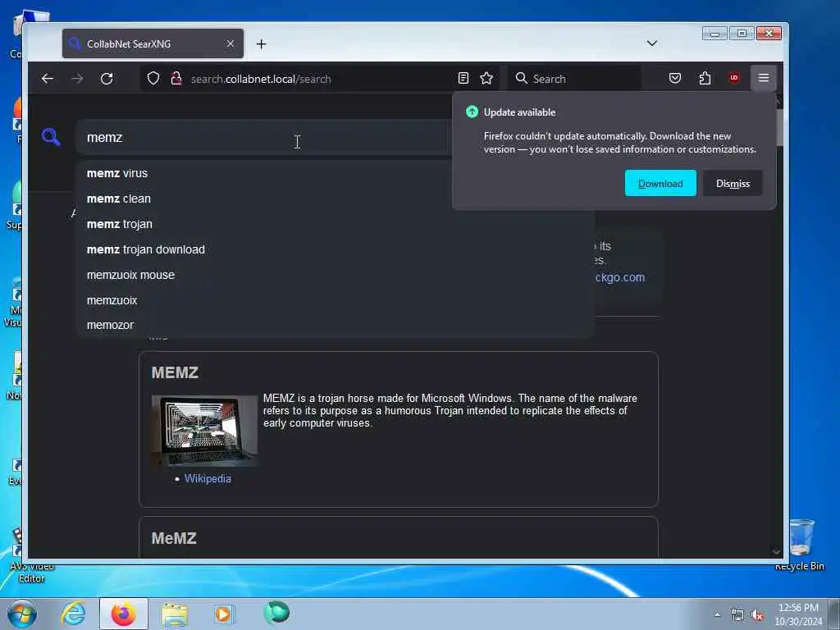840x630 pixels.
Task: Close the CollabNet SearXNG tab
Action: click(231, 44)
